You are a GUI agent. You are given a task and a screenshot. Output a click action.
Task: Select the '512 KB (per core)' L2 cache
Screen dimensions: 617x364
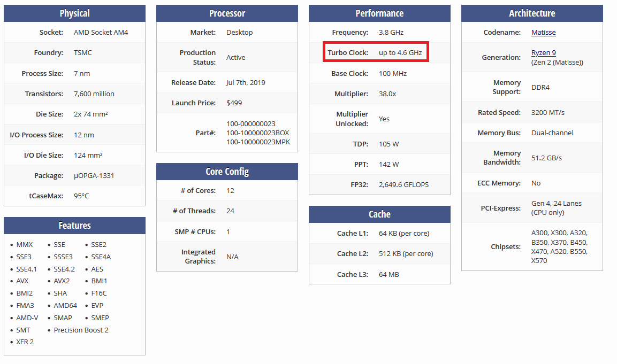pos(406,254)
